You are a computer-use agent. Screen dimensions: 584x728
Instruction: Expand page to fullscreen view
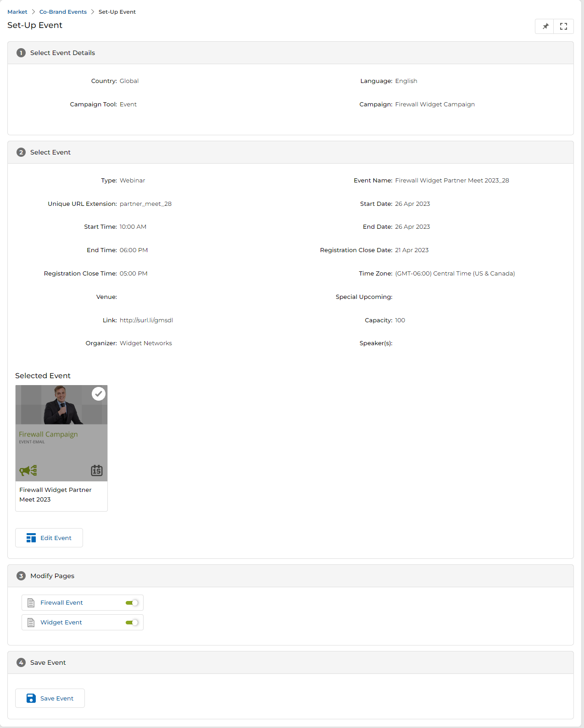coord(564,27)
